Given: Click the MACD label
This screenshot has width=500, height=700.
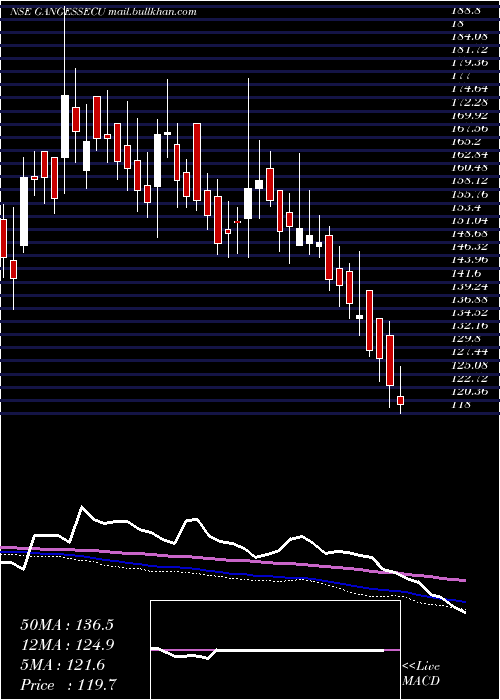Looking at the screenshot, I should point(421,681).
